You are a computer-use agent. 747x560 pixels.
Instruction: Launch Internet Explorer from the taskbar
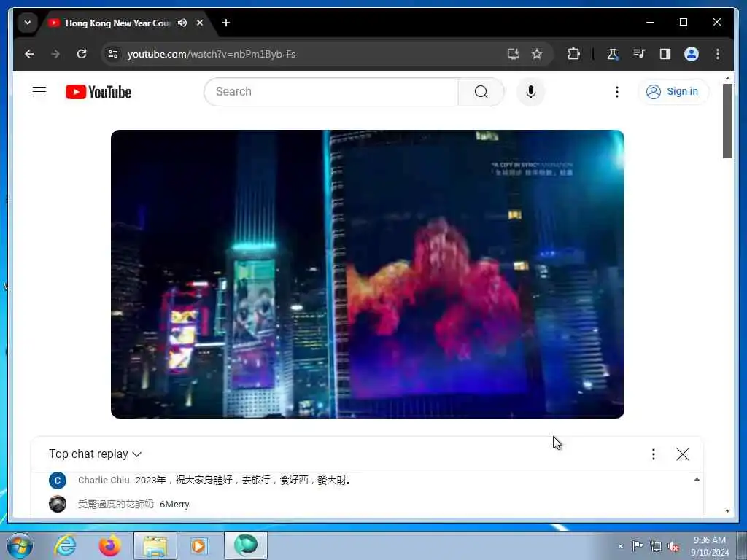point(65,545)
